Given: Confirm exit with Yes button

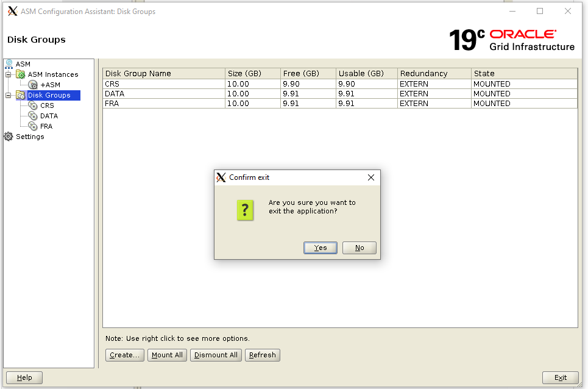Looking at the screenshot, I should click(x=321, y=248).
